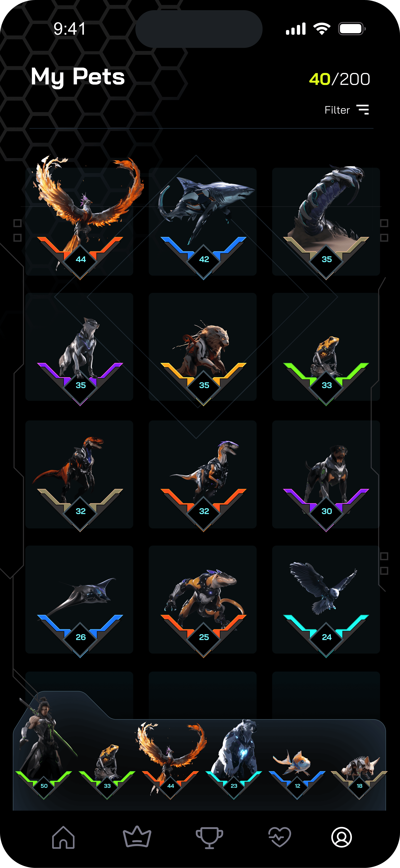
Task: Open the profile icon in bottom navigation
Action: click(x=341, y=837)
